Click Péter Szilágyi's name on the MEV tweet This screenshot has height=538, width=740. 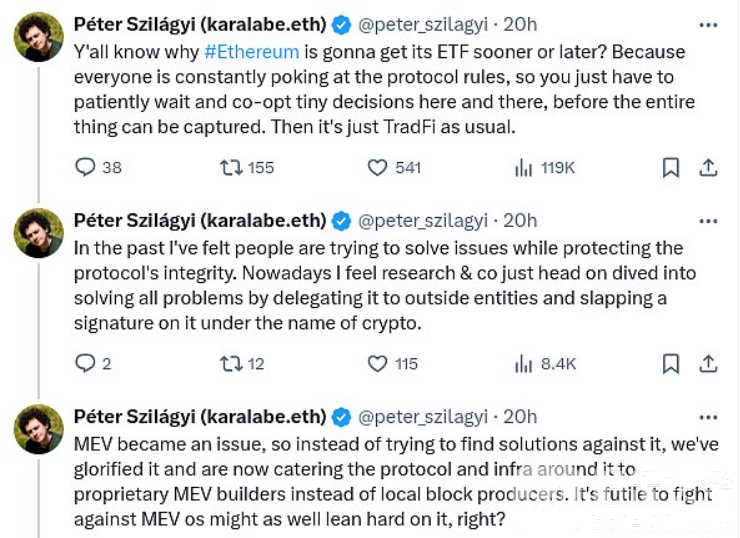200,416
